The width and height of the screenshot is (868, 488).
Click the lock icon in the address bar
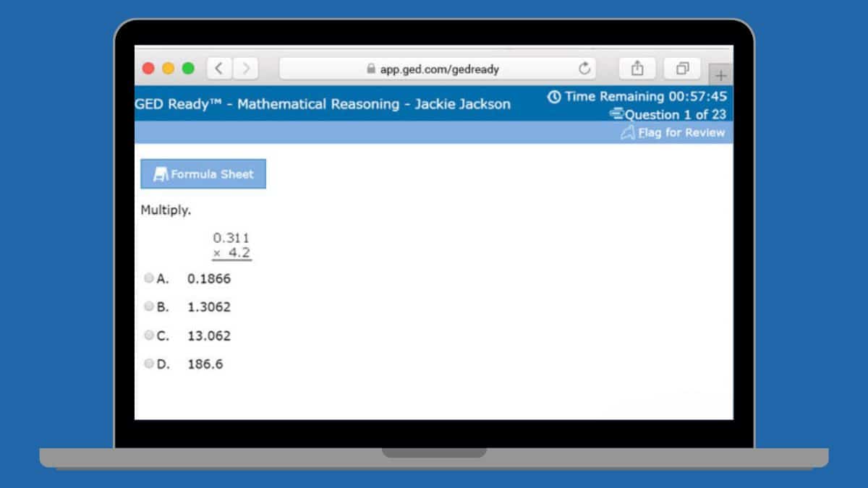(371, 69)
